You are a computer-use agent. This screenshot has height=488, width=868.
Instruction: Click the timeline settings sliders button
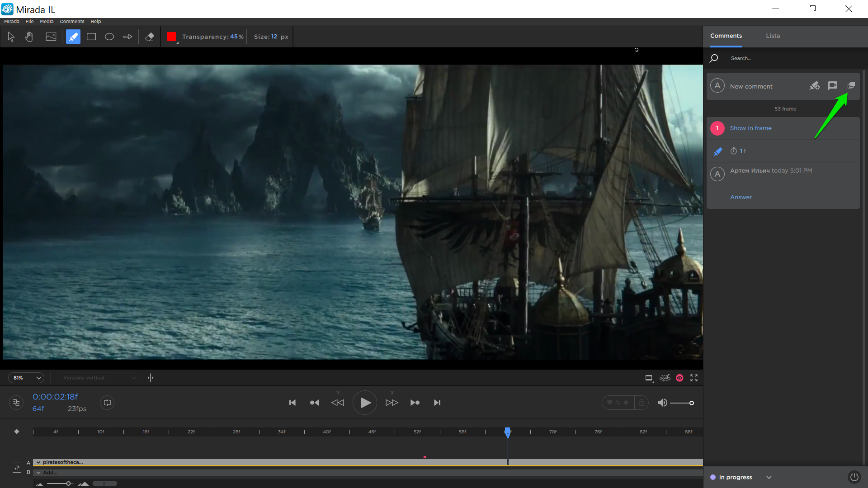coord(16,403)
